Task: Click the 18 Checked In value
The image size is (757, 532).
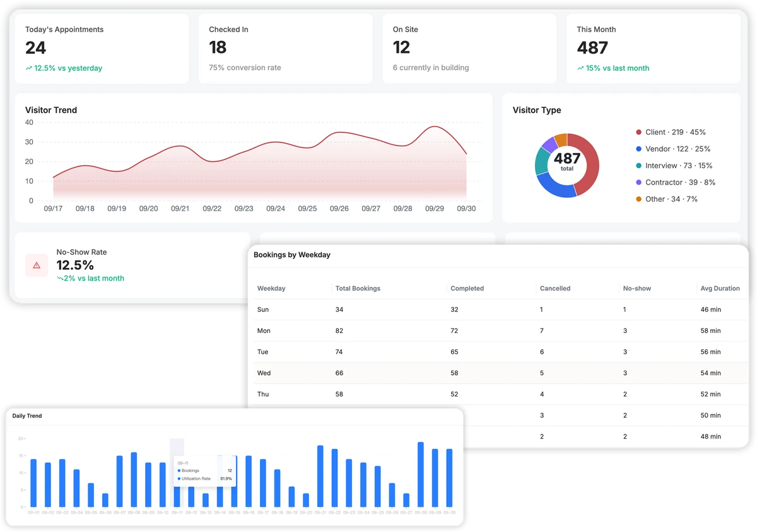Action: click(218, 47)
